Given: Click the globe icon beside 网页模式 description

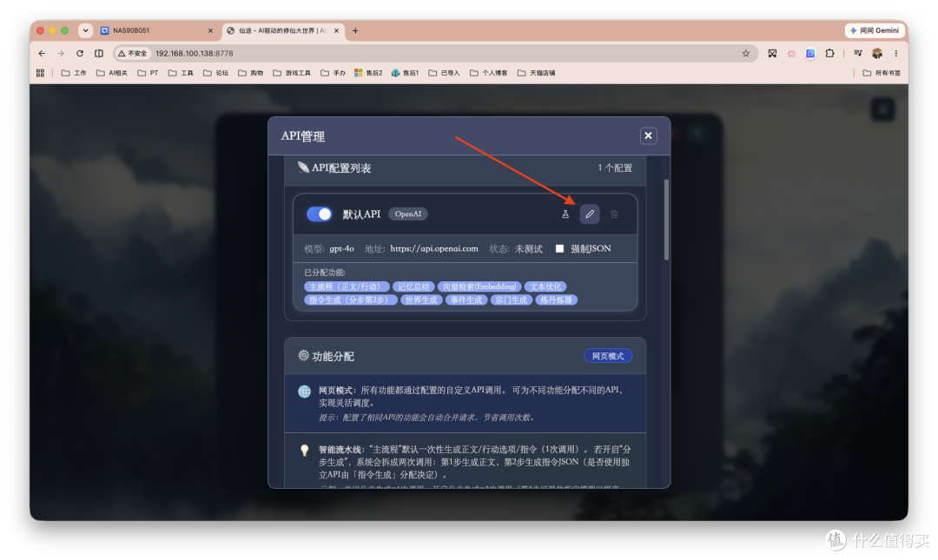Looking at the screenshot, I should point(305,392).
